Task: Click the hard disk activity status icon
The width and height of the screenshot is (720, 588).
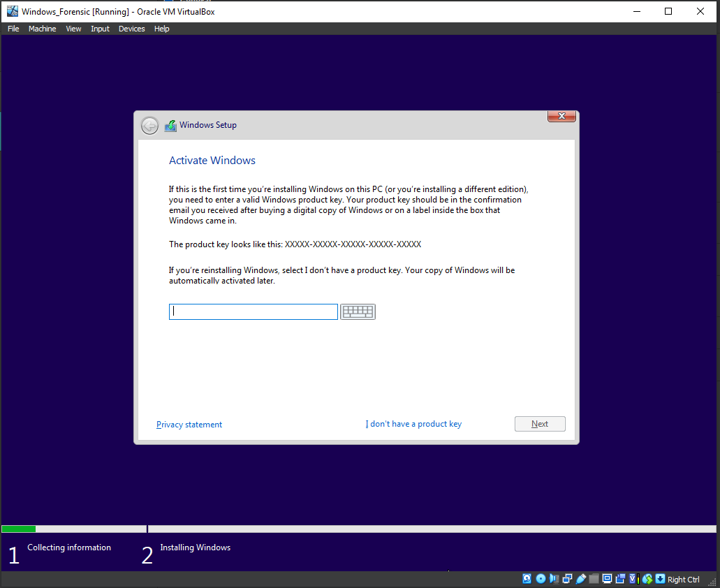Action: click(527, 579)
